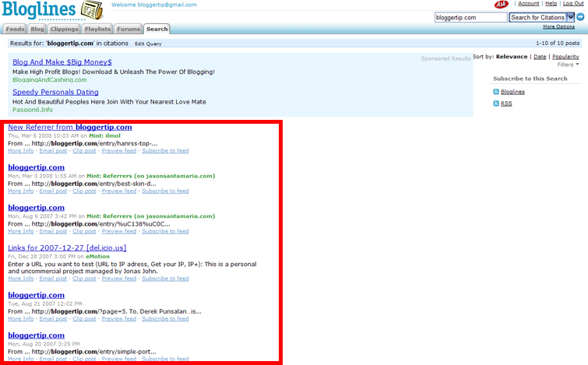Image resolution: width=588 pixels, height=365 pixels.
Task: Click Subscribe to feed under New Referrer result
Action: tap(165, 151)
